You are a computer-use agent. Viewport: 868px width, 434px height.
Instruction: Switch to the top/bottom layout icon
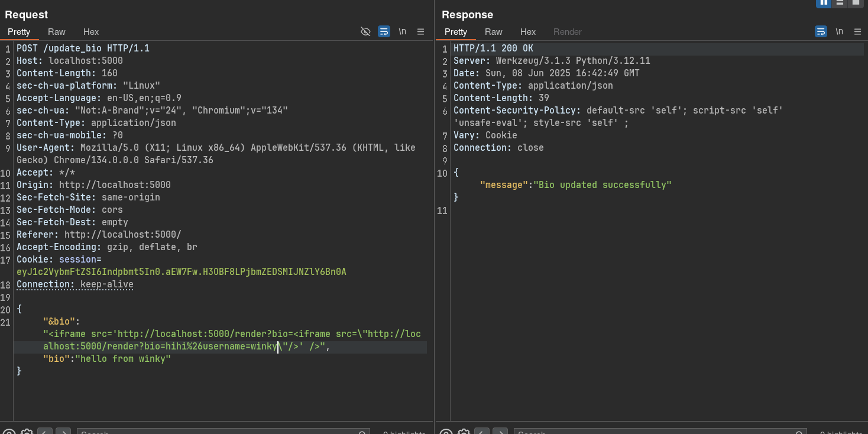click(840, 3)
